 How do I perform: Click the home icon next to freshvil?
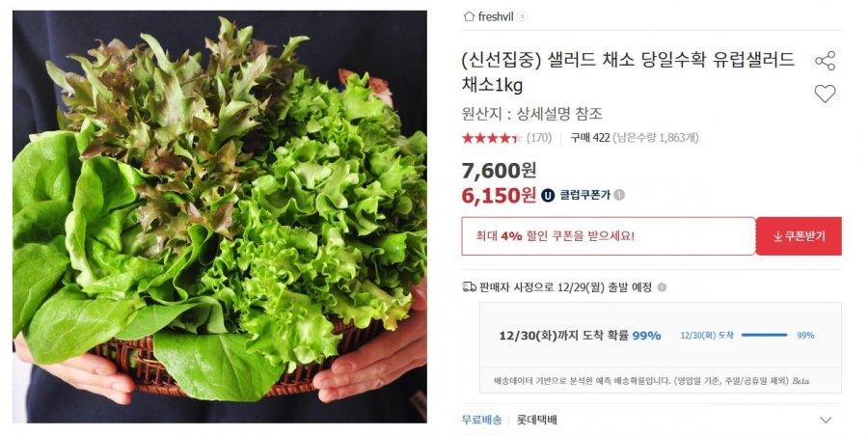tap(469, 16)
